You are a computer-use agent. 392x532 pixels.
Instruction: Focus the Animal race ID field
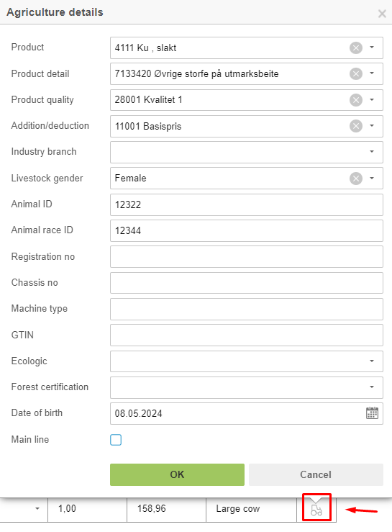coord(247,230)
